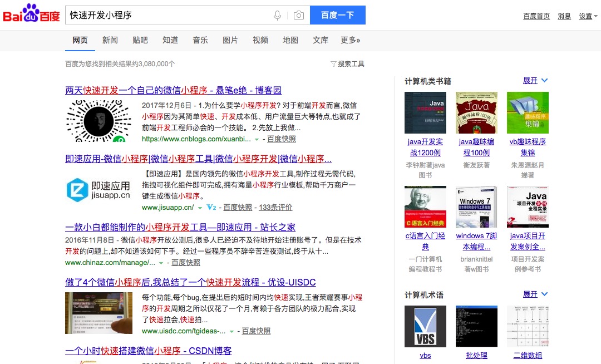Open 百度快照 for the jisuapp.cn result
The image size is (601, 364).
pyautogui.click(x=238, y=207)
